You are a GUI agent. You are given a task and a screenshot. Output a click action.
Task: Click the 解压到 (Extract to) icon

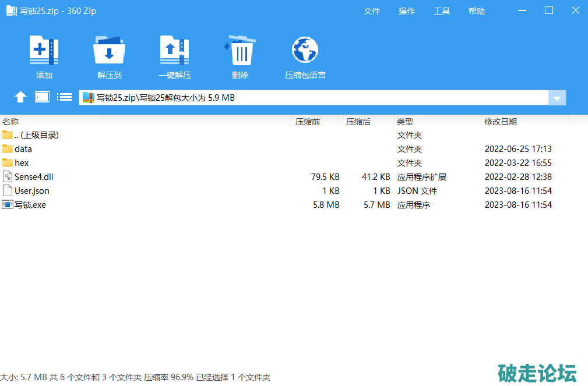coord(109,51)
